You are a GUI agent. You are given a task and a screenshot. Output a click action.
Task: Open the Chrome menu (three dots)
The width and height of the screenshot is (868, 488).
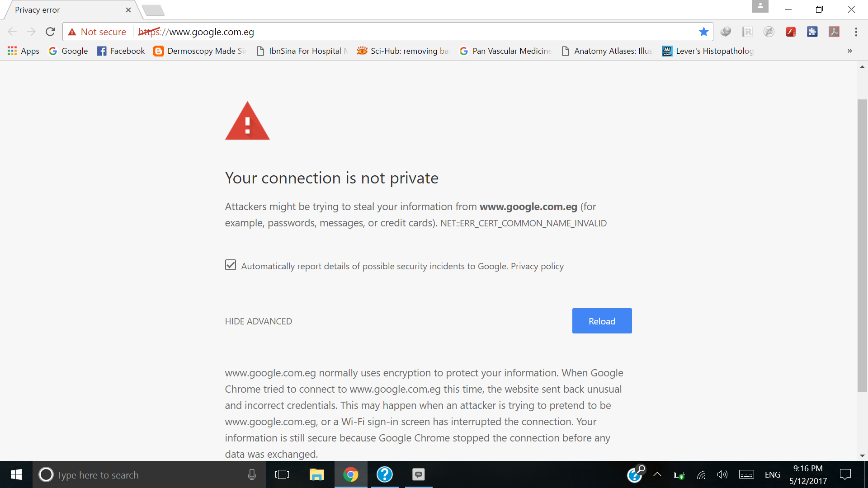pyautogui.click(x=856, y=32)
